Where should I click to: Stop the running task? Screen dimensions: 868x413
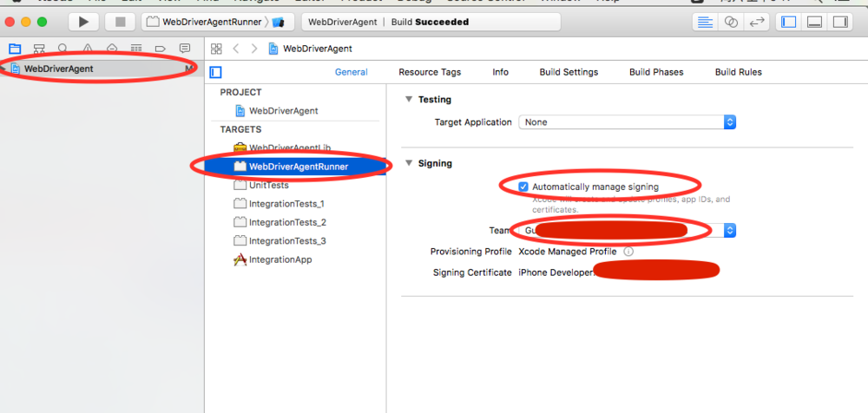click(x=120, y=23)
